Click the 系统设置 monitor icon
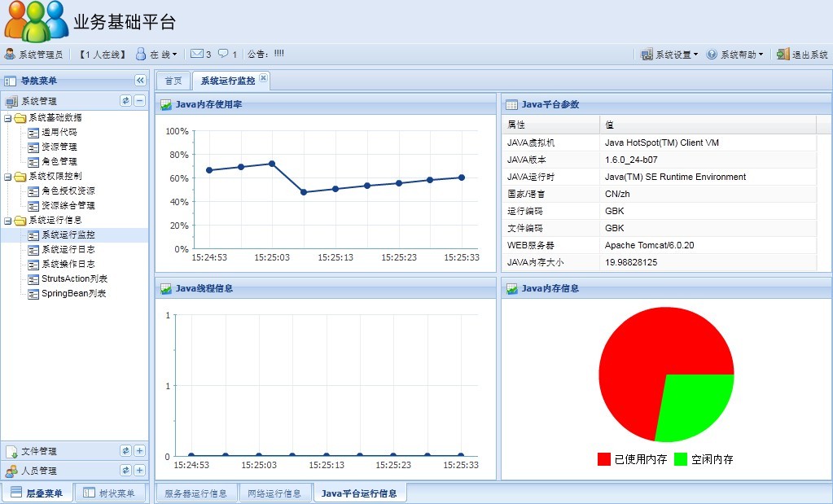The width and height of the screenshot is (833, 504). pyautogui.click(x=647, y=55)
